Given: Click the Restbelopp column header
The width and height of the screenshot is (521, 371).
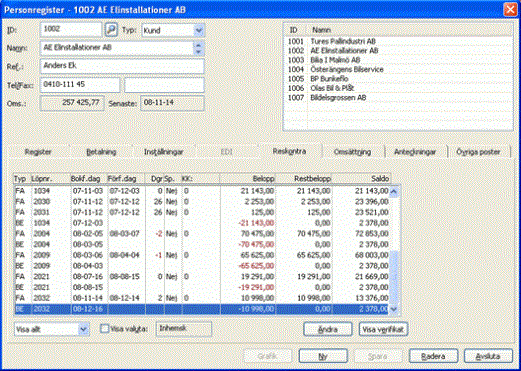Looking at the screenshot, I should [x=304, y=179].
